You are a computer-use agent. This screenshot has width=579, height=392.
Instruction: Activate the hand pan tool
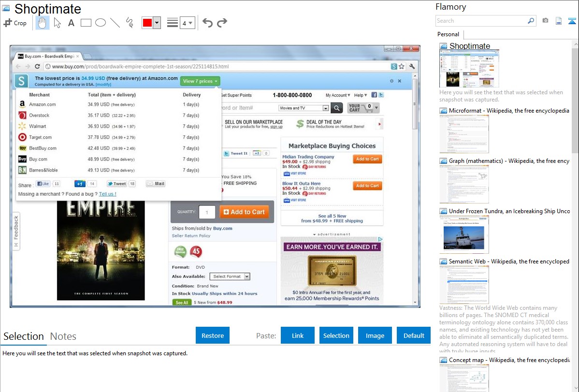pos(42,23)
